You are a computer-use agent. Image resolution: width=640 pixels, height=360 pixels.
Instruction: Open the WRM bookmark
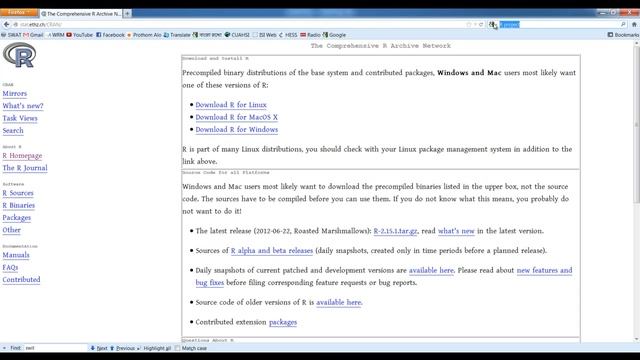point(56,35)
